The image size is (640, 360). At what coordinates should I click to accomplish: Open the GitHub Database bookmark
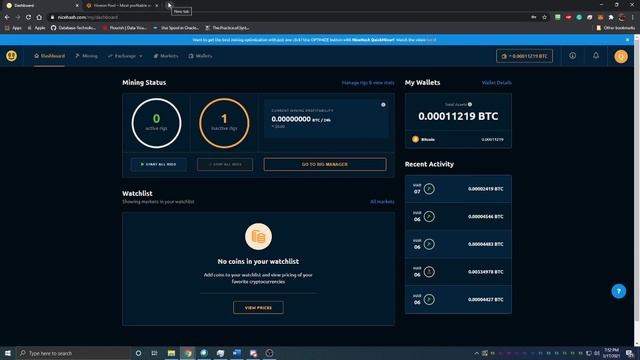coord(73,28)
